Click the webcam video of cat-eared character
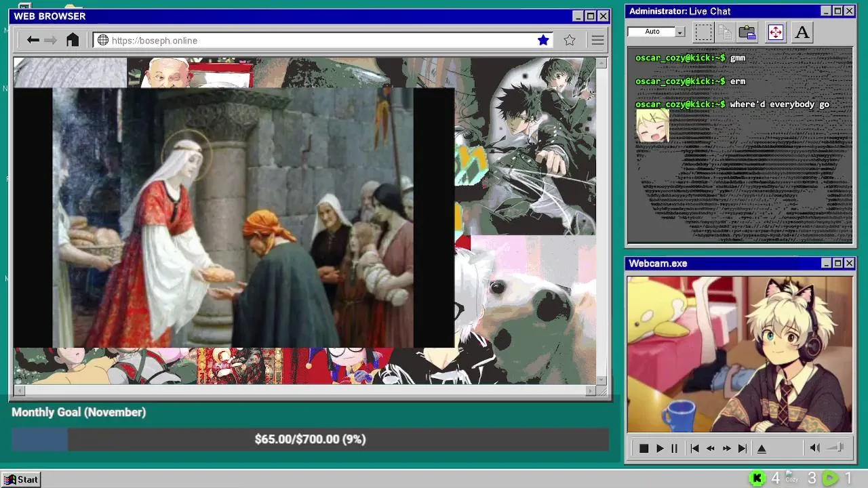Viewport: 868px width, 488px height. tap(740, 354)
